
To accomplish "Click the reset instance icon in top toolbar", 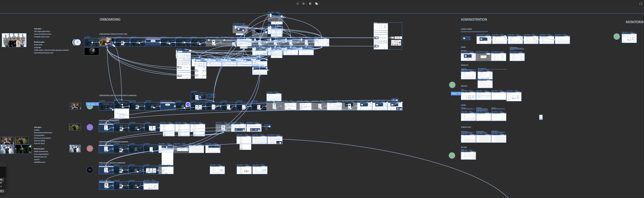I will pyautogui.click(x=297, y=4).
